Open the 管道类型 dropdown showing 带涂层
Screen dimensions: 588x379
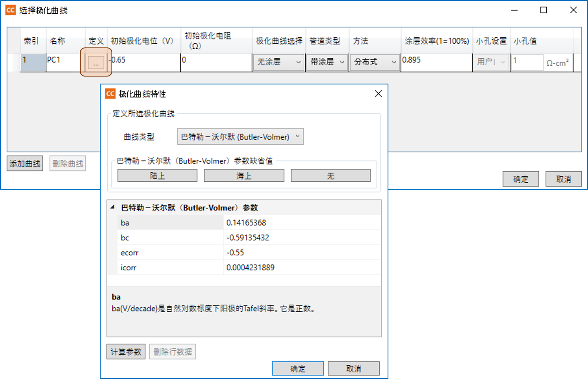(x=327, y=62)
